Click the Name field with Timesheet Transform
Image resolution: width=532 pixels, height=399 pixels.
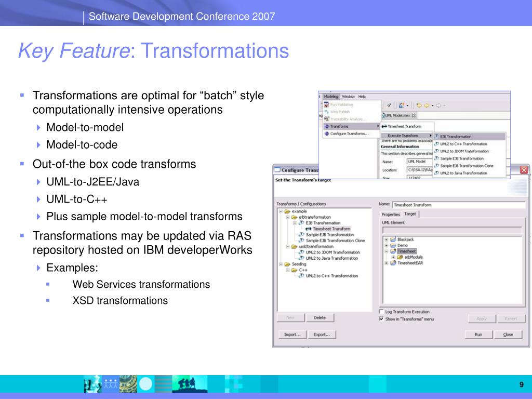(459, 205)
